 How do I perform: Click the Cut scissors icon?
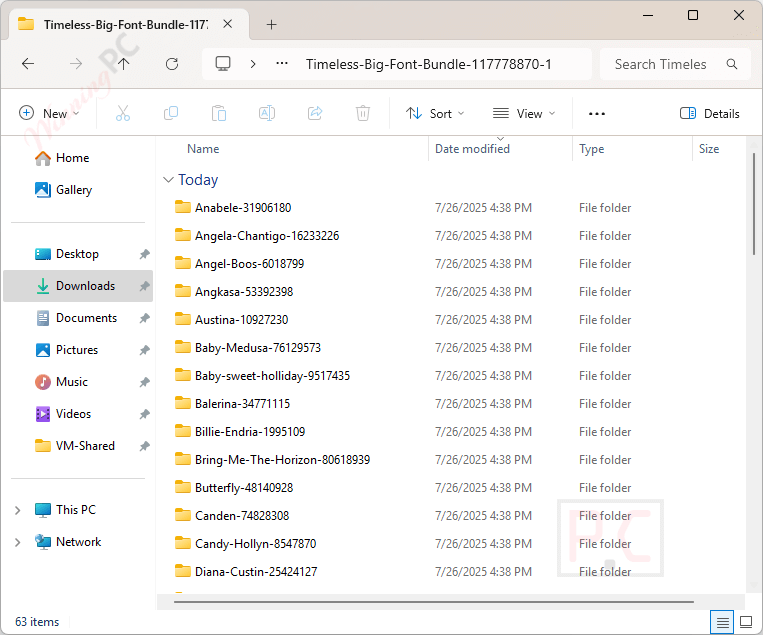pyautogui.click(x=123, y=113)
